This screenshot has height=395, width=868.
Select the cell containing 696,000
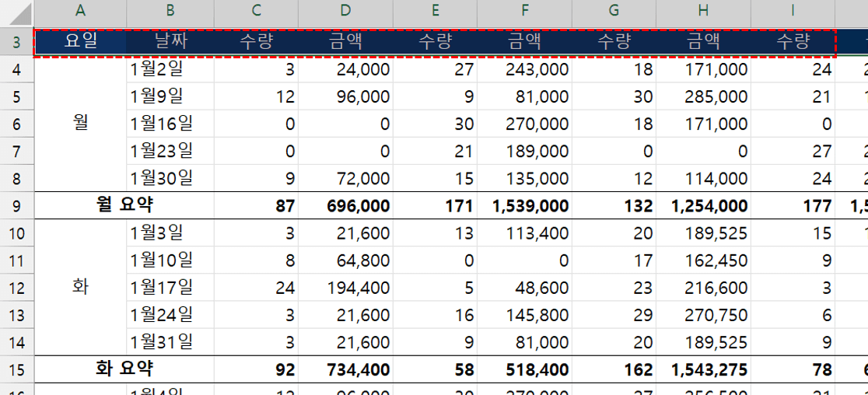pos(345,206)
